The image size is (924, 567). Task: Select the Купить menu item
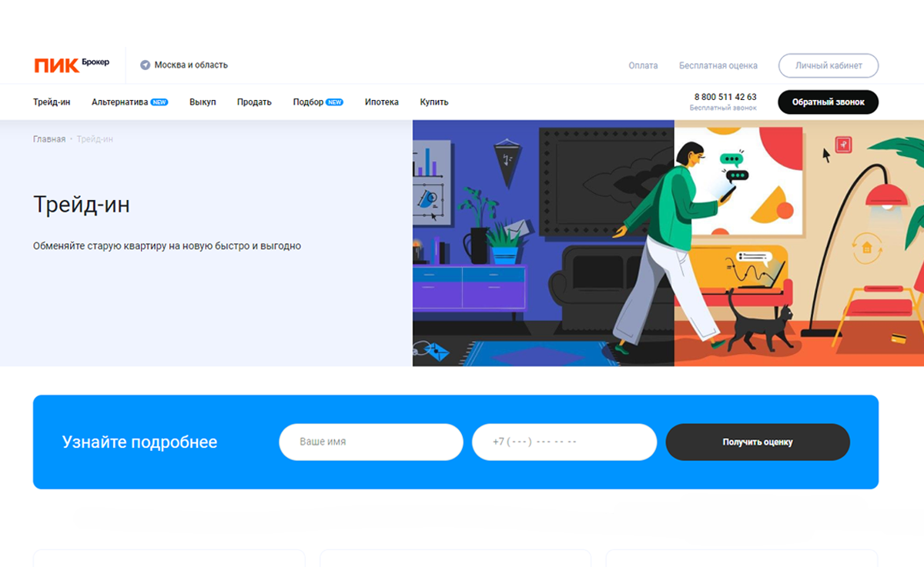click(x=434, y=102)
